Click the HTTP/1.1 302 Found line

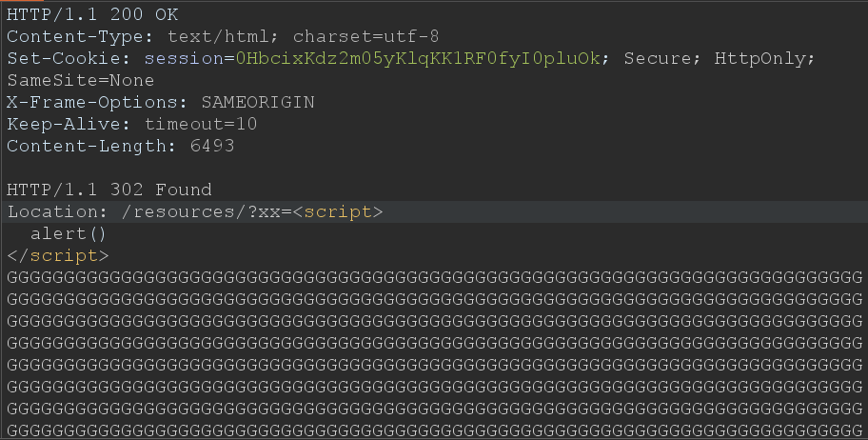coord(108,190)
